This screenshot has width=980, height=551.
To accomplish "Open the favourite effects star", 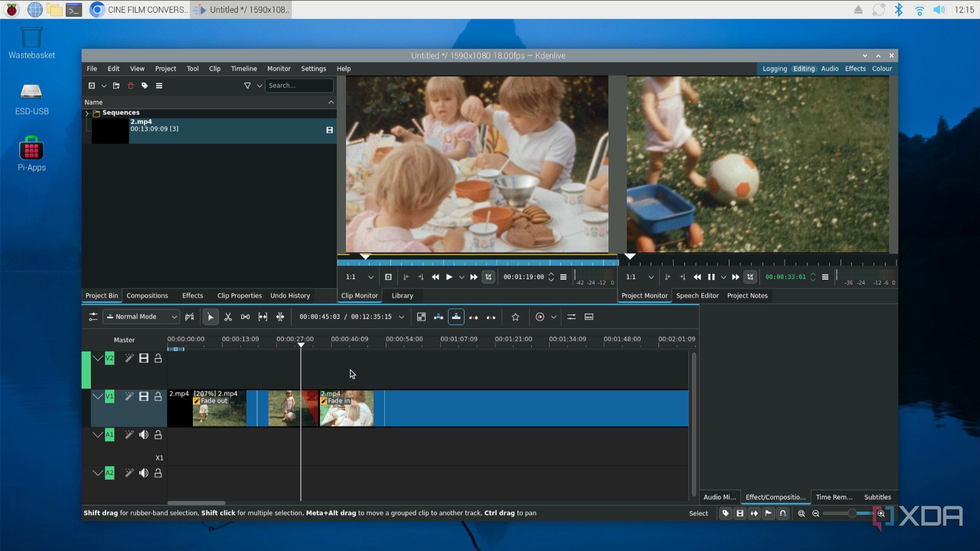I will pos(516,317).
